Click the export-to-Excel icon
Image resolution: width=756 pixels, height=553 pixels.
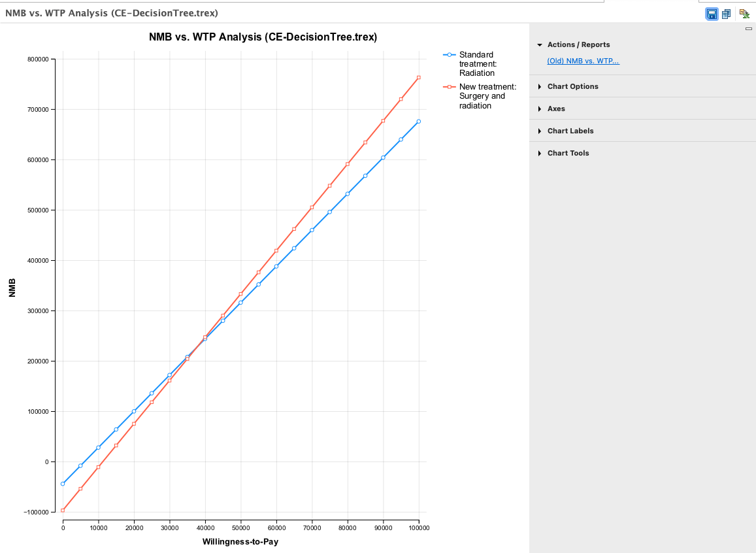point(744,13)
